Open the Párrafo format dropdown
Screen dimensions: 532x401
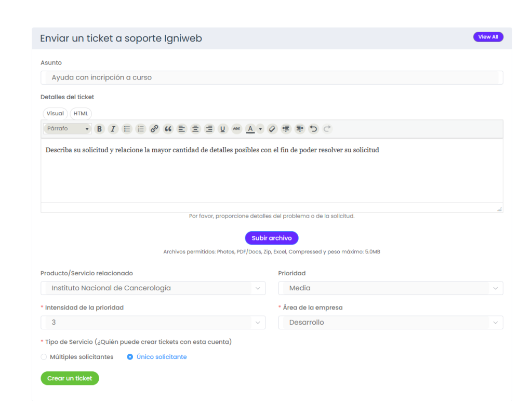pyautogui.click(x=68, y=129)
